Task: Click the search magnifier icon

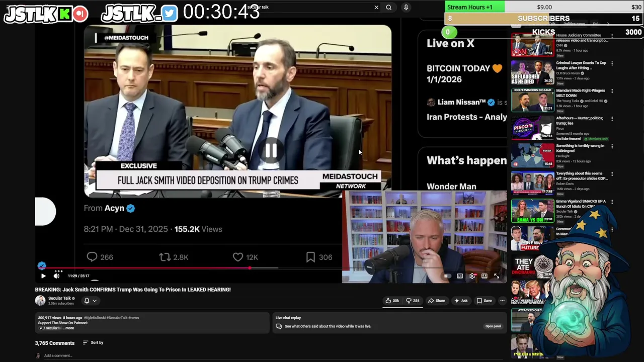Action: tap(388, 8)
